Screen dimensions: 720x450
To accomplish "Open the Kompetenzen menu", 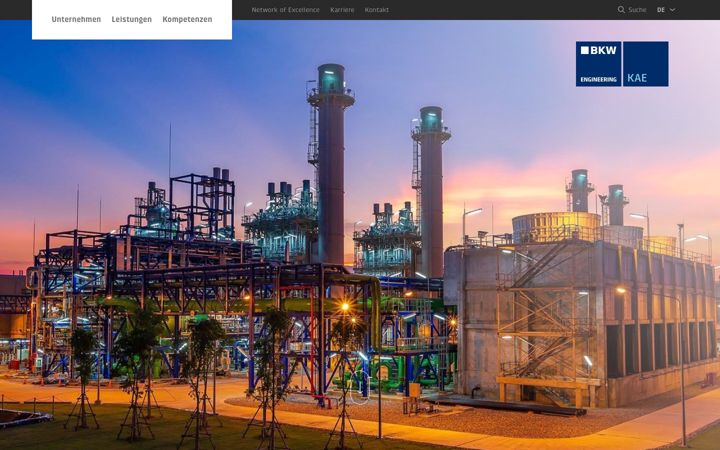I will 187,19.
